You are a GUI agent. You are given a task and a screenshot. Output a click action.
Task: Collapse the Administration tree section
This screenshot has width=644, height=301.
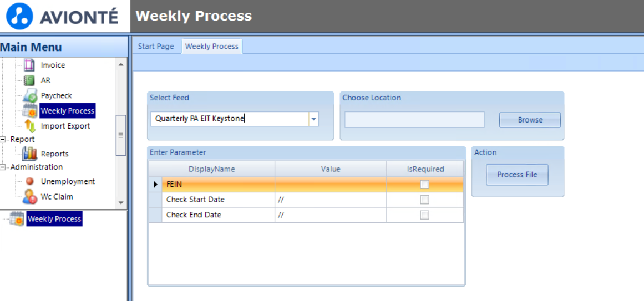pos(4,167)
